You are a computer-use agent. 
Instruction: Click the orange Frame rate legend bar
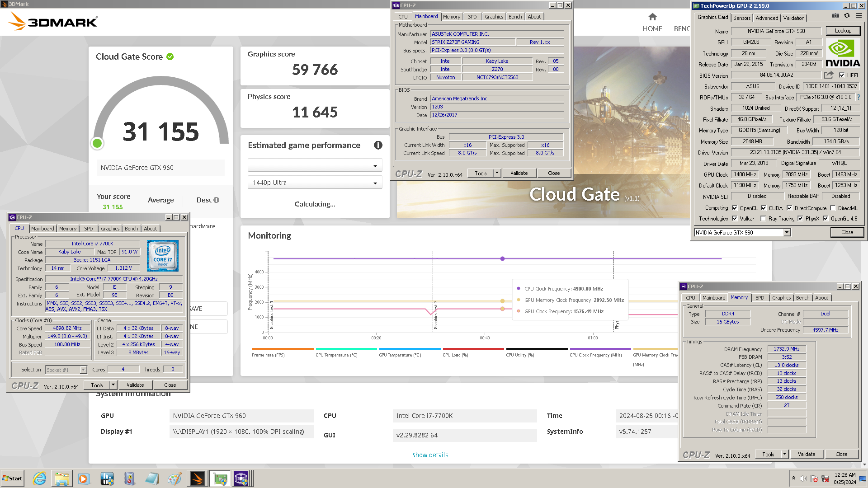click(x=283, y=349)
